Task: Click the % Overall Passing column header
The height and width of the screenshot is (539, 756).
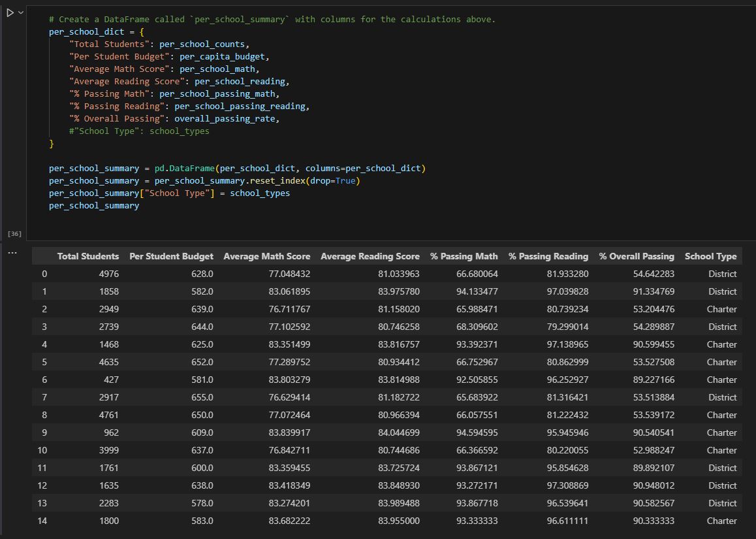Action: pos(637,256)
